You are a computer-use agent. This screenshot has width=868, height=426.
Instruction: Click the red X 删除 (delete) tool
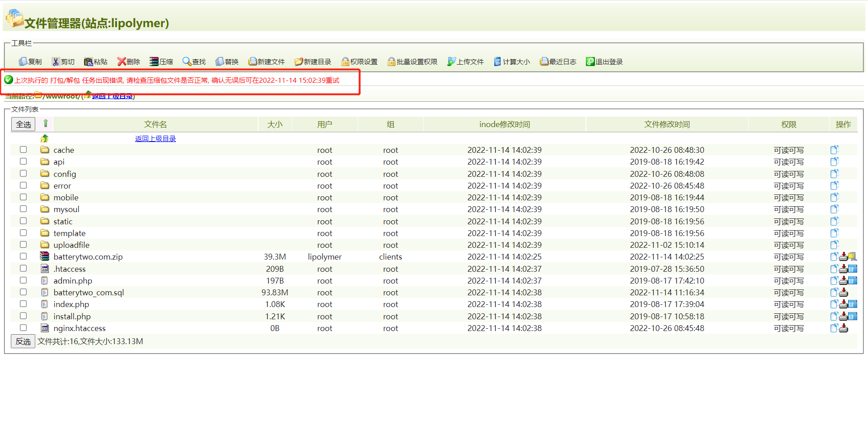pyautogui.click(x=129, y=62)
